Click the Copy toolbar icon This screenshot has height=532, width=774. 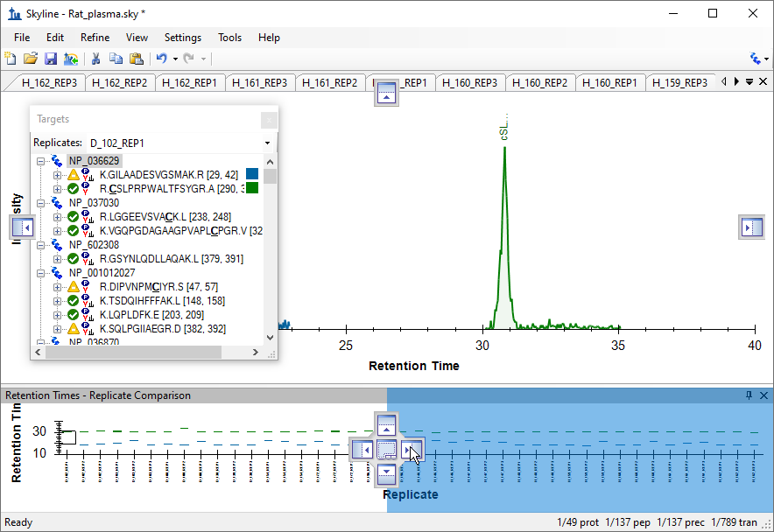[x=116, y=59]
